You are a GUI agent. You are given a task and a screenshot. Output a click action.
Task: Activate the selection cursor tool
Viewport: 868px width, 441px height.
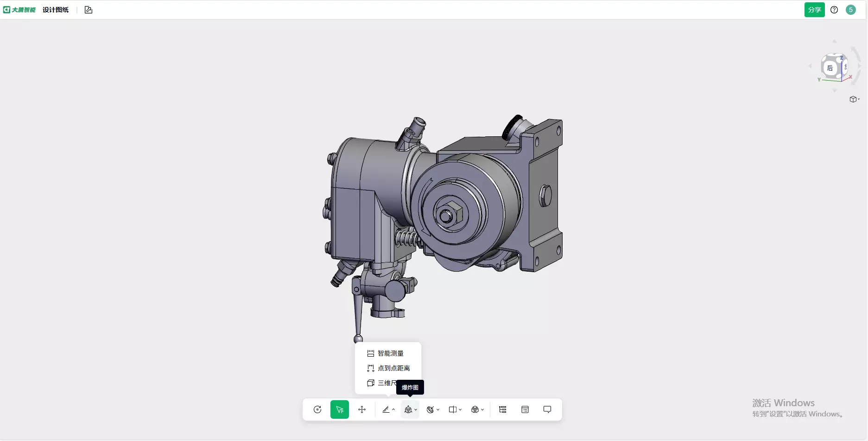(x=340, y=409)
